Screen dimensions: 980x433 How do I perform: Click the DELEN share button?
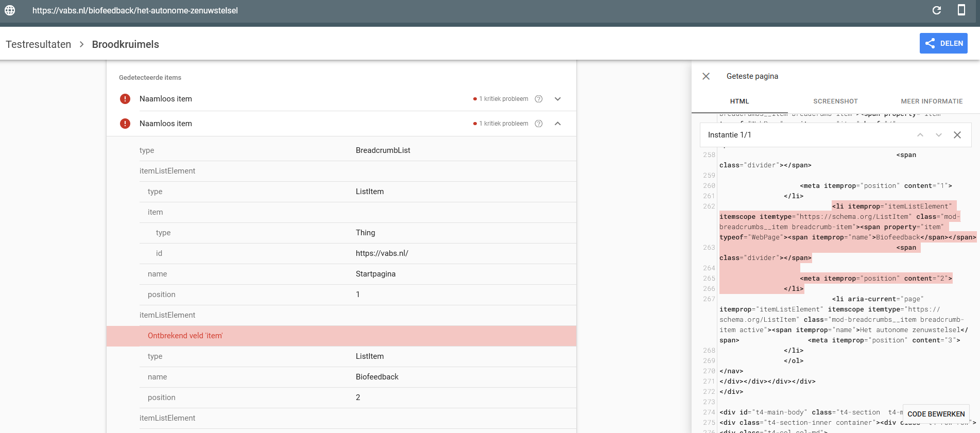[943, 43]
